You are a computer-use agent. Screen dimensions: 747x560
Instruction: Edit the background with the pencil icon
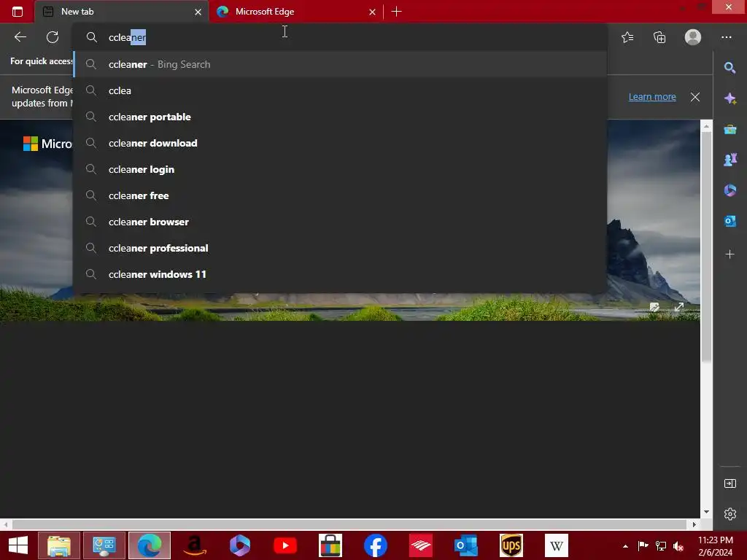click(x=654, y=307)
